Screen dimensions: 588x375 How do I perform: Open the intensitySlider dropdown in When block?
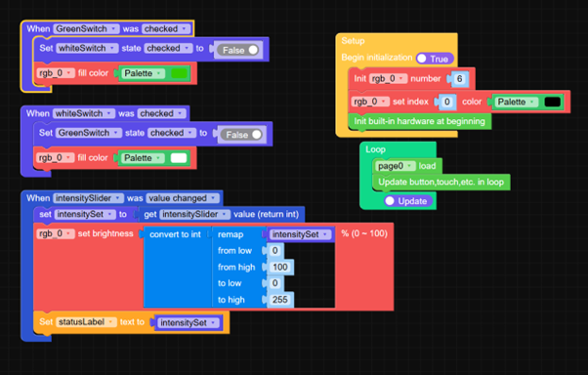point(88,198)
